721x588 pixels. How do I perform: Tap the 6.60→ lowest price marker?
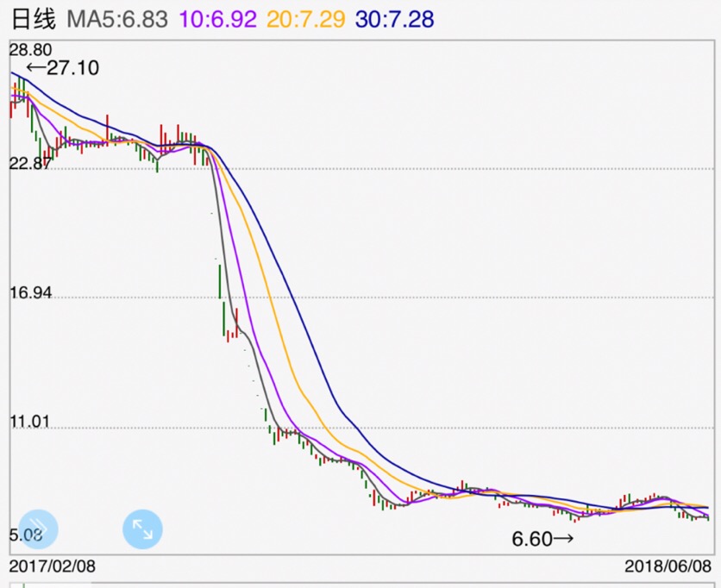click(542, 540)
